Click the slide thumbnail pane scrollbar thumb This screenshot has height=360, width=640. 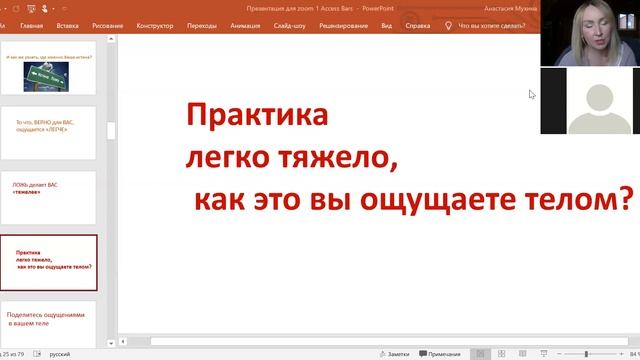click(x=111, y=131)
